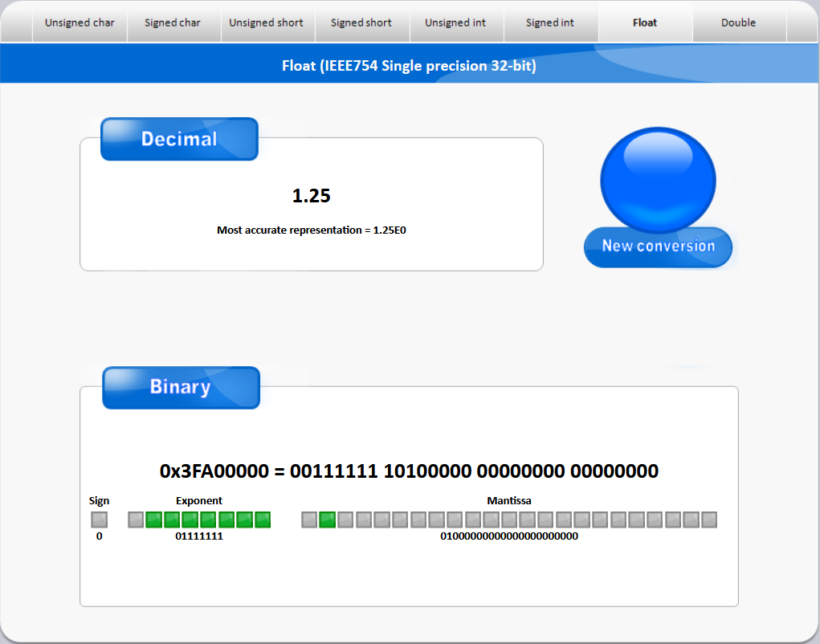Screen dimensions: 820x644
Task: Click the '0' value under the Sign box
Action: click(x=100, y=536)
